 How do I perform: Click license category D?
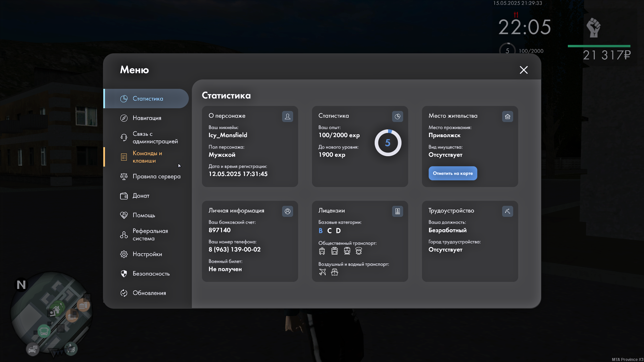[338, 231]
